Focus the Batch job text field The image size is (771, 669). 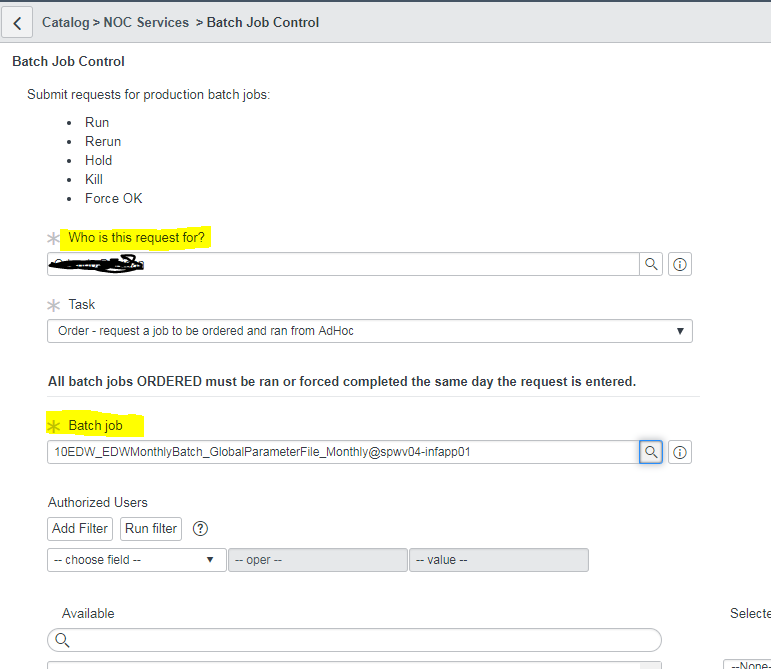tap(343, 452)
